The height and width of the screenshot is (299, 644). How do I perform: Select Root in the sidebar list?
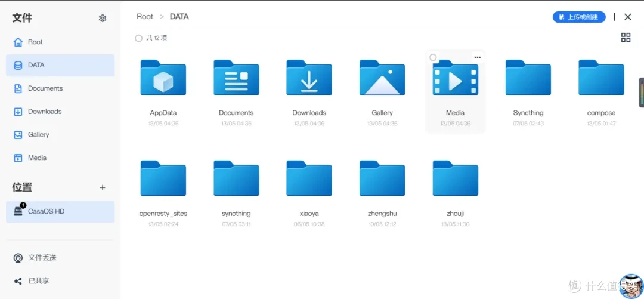pyautogui.click(x=60, y=42)
